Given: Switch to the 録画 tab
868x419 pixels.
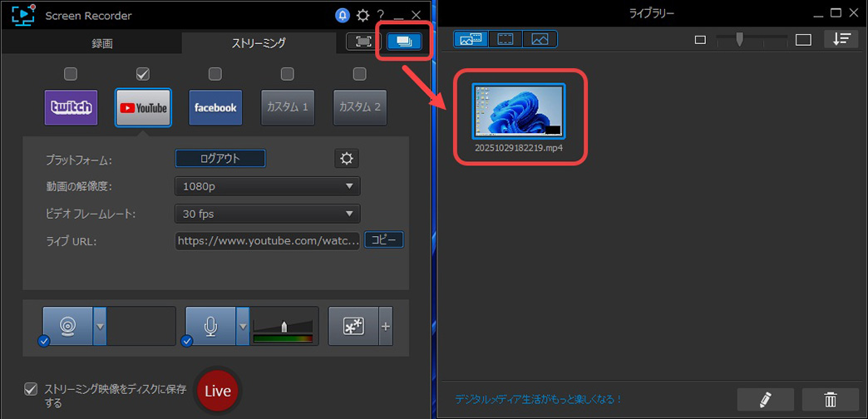Looking at the screenshot, I should pyautogui.click(x=102, y=43).
